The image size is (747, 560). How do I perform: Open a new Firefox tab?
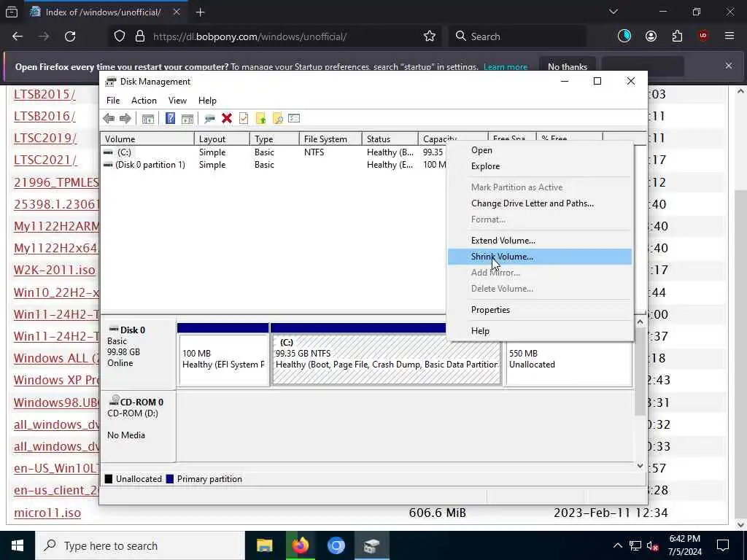coord(200,12)
